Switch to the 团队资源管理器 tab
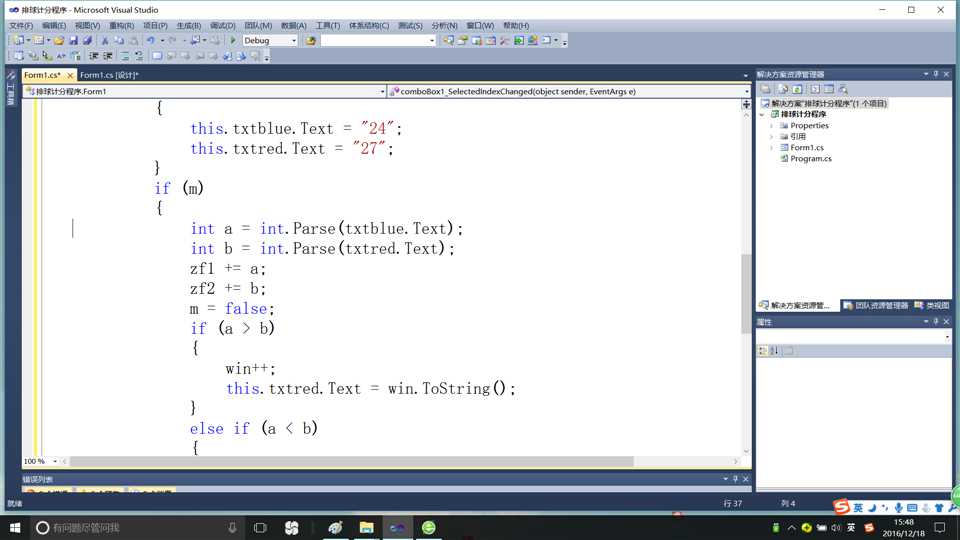 [x=876, y=305]
